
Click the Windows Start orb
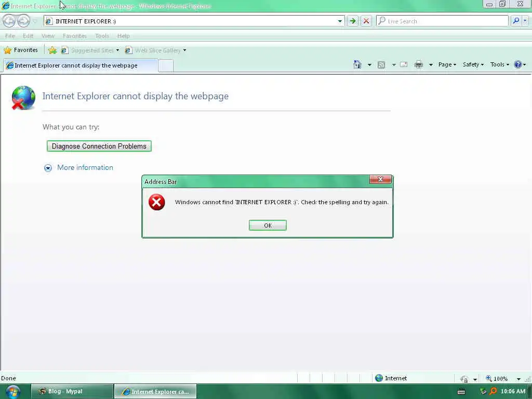click(x=13, y=392)
